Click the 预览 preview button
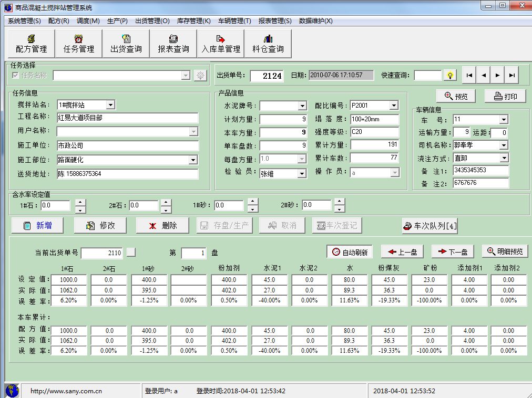This screenshot has width=532, height=398. (x=456, y=96)
